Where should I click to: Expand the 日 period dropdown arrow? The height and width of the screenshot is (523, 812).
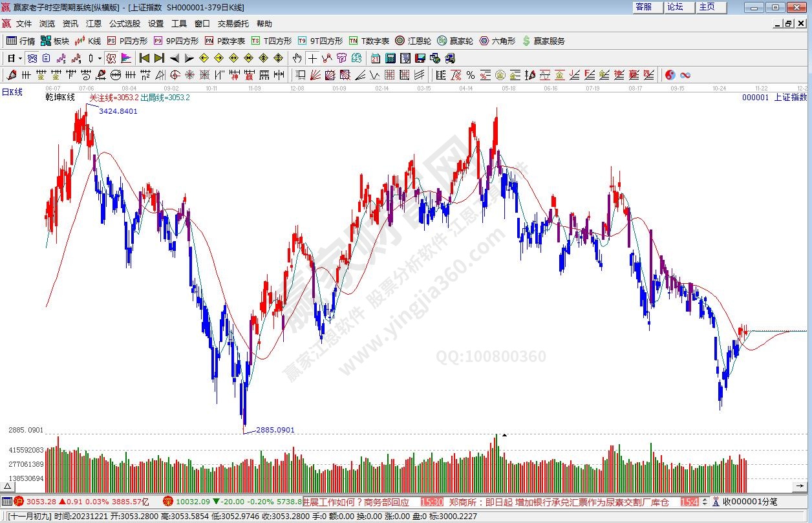(x=21, y=58)
